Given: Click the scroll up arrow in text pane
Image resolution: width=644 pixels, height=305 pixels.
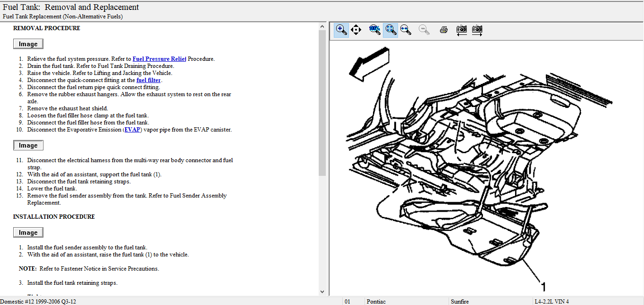Looking at the screenshot, I should (322, 26).
